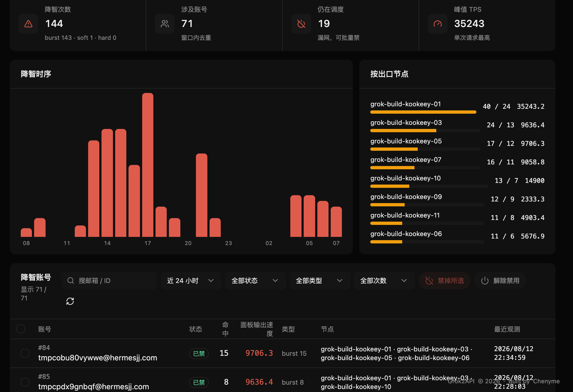Sort by the 最近观测 column header
This screenshot has width=573, height=392.
click(x=507, y=329)
